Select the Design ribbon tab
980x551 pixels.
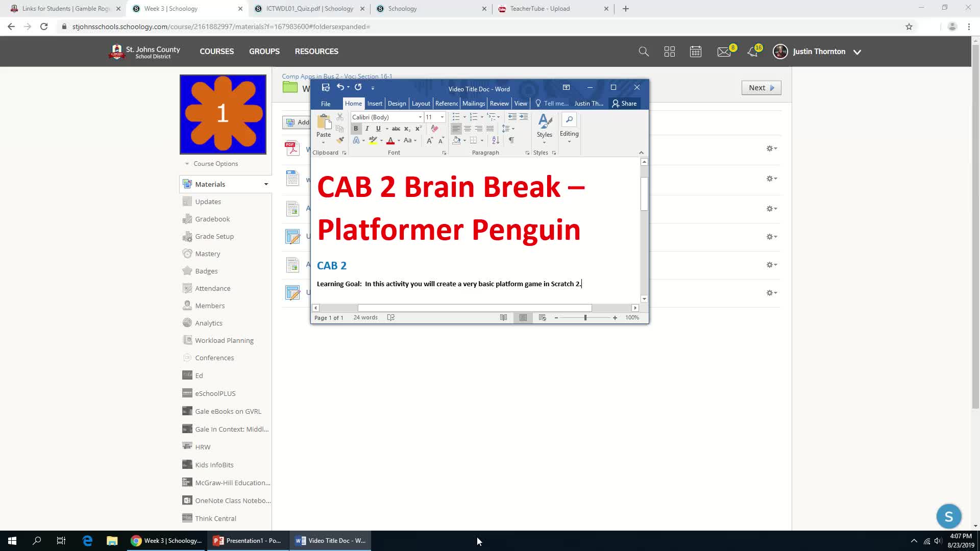pos(397,102)
